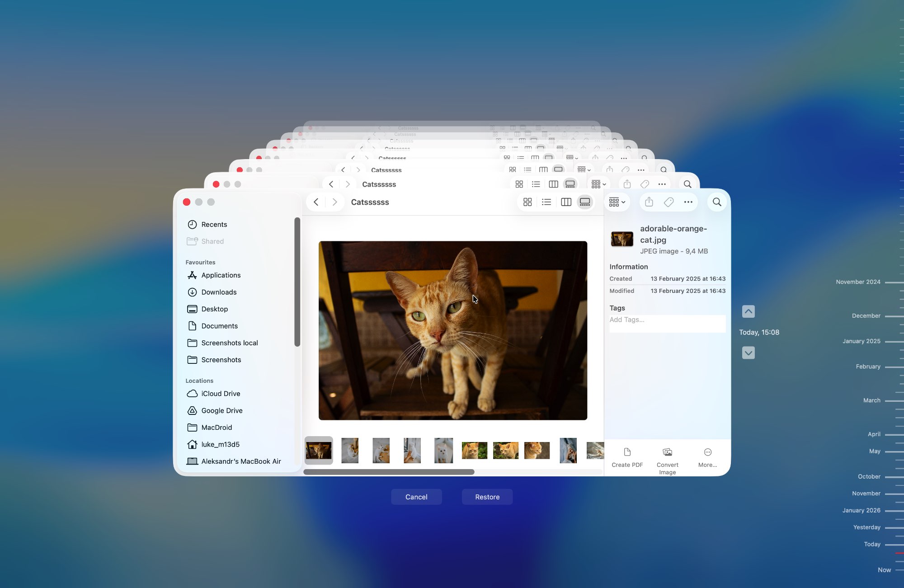
Task: Click the three-dots action menu icon
Action: (x=688, y=202)
